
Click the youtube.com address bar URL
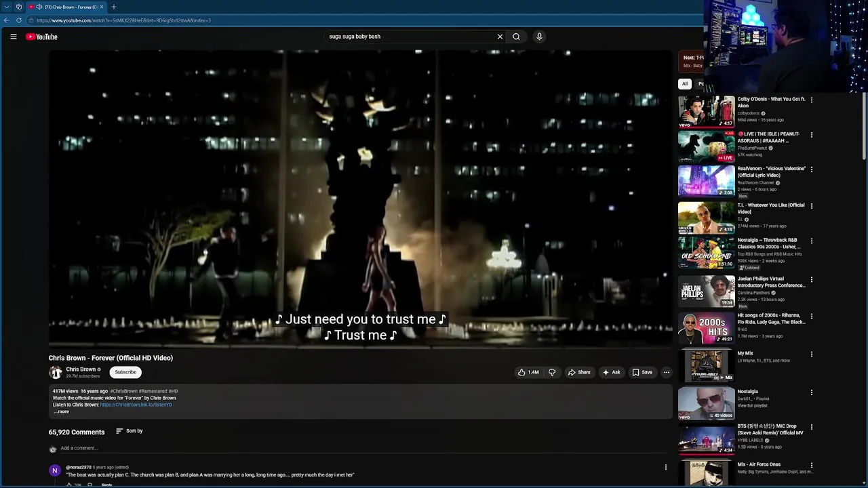coord(123,20)
